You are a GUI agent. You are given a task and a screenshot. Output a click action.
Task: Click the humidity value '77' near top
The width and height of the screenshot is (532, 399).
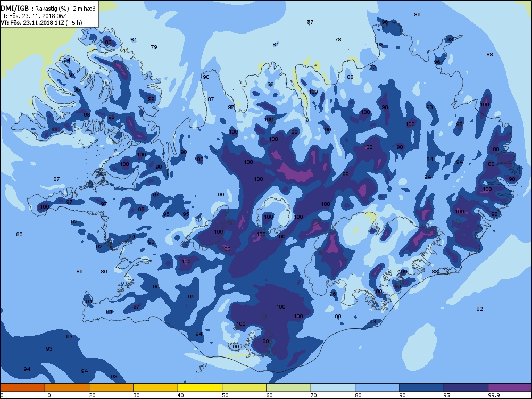(x=310, y=22)
